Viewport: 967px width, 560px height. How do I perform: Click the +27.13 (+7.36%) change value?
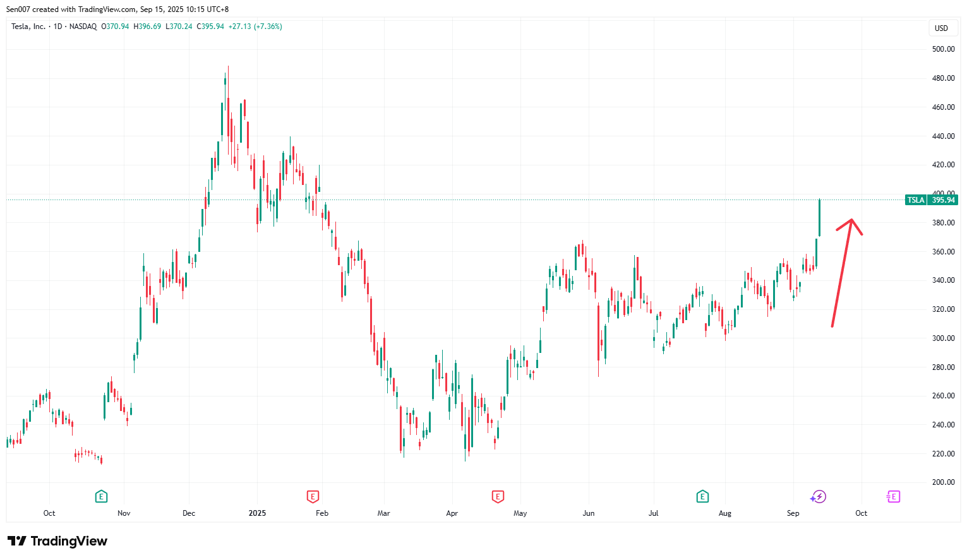255,27
